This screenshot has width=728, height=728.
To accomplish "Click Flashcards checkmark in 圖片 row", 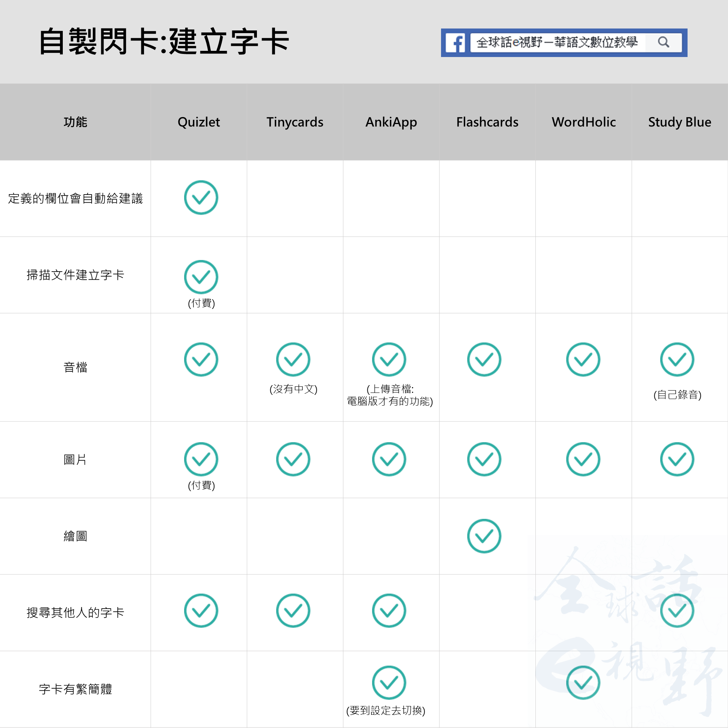I will coord(484,459).
